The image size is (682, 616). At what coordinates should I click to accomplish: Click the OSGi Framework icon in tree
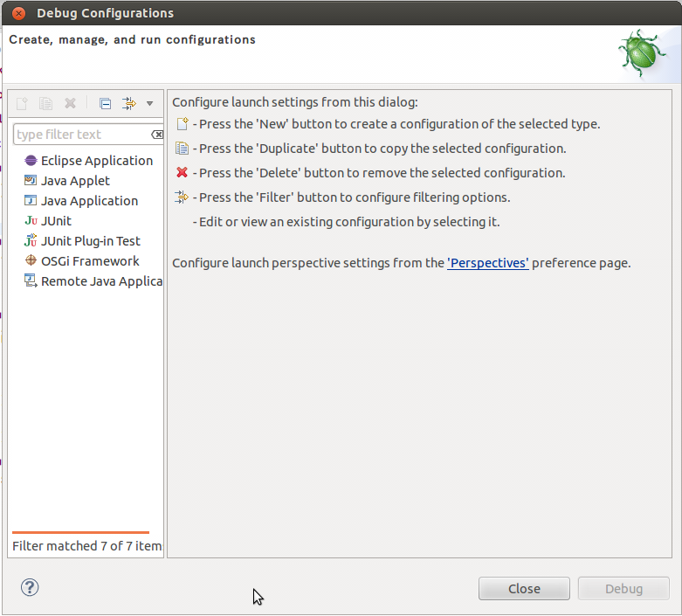click(x=31, y=260)
